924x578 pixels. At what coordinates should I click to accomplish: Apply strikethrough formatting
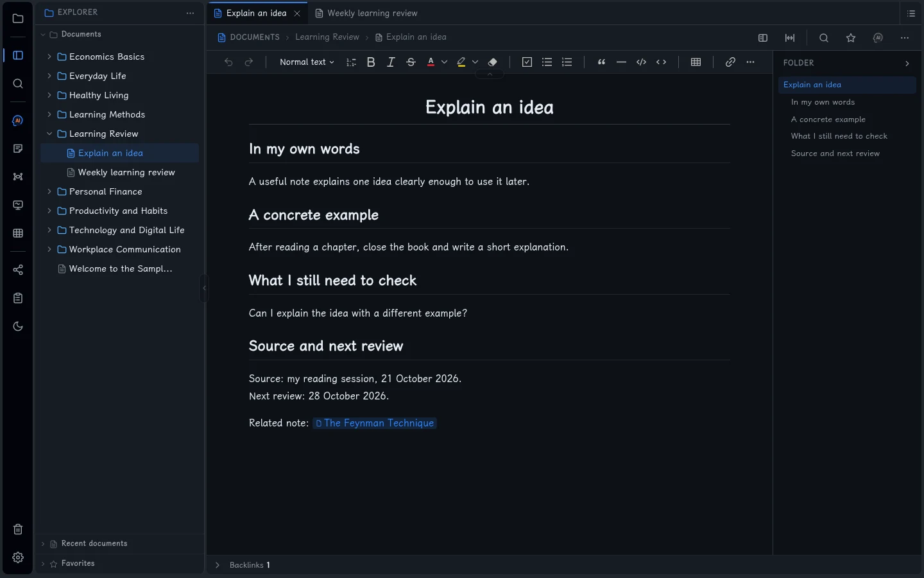[411, 62]
